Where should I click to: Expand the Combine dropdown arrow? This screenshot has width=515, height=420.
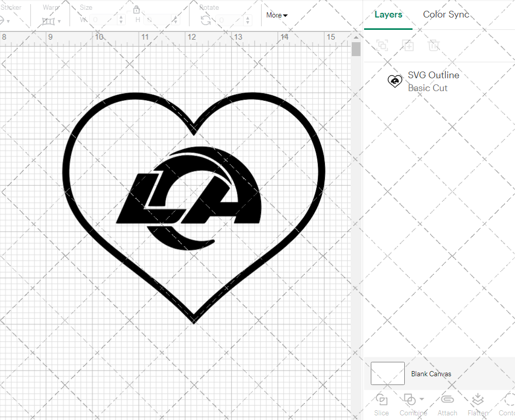422,399
